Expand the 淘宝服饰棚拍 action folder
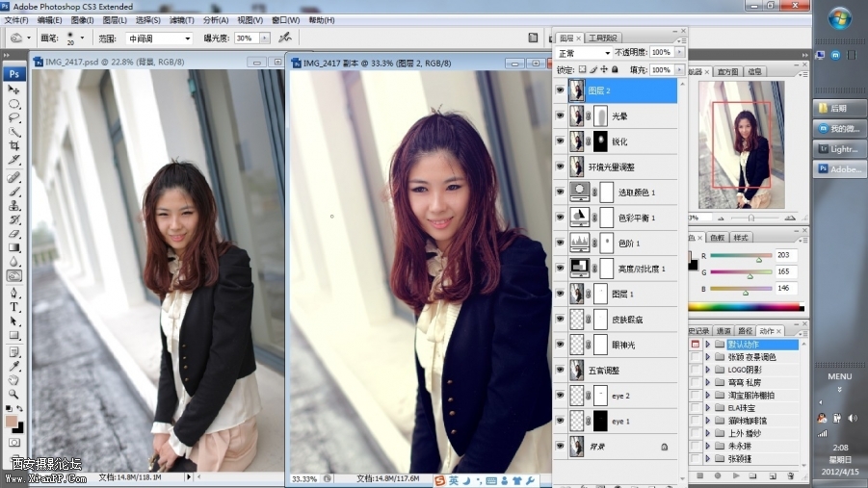Viewport: 868px width, 488px height. pyautogui.click(x=708, y=395)
